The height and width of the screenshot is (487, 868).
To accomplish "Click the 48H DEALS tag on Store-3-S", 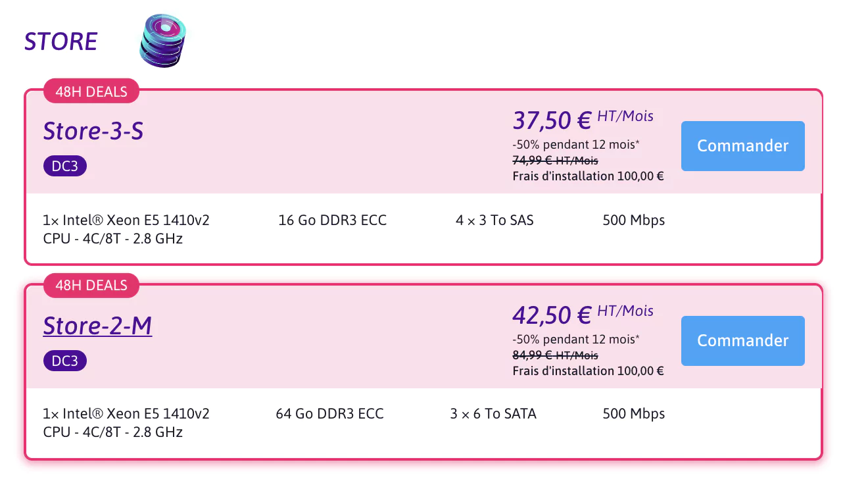I will point(91,91).
